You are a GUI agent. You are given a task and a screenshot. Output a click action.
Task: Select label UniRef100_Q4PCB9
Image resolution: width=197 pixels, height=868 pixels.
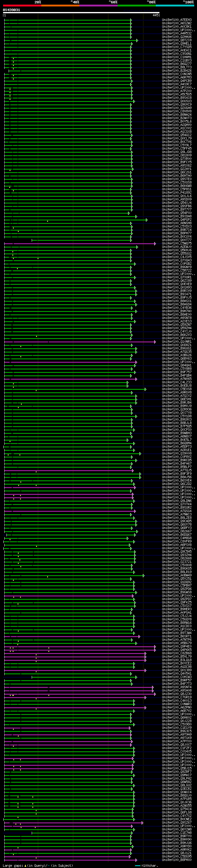pyautogui.click(x=177, y=81)
